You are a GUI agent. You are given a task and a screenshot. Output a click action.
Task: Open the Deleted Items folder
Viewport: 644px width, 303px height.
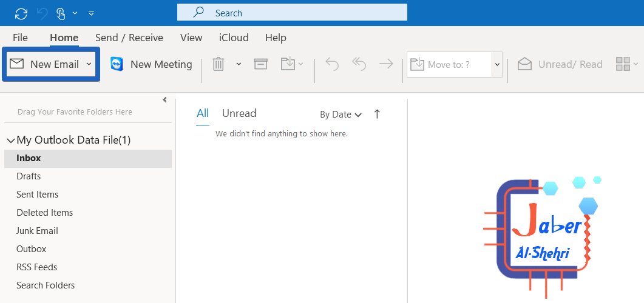point(45,212)
